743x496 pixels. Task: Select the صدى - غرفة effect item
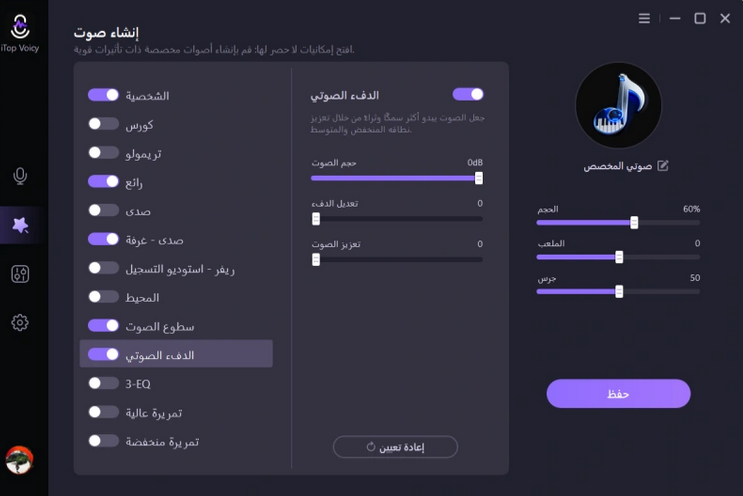(x=154, y=240)
